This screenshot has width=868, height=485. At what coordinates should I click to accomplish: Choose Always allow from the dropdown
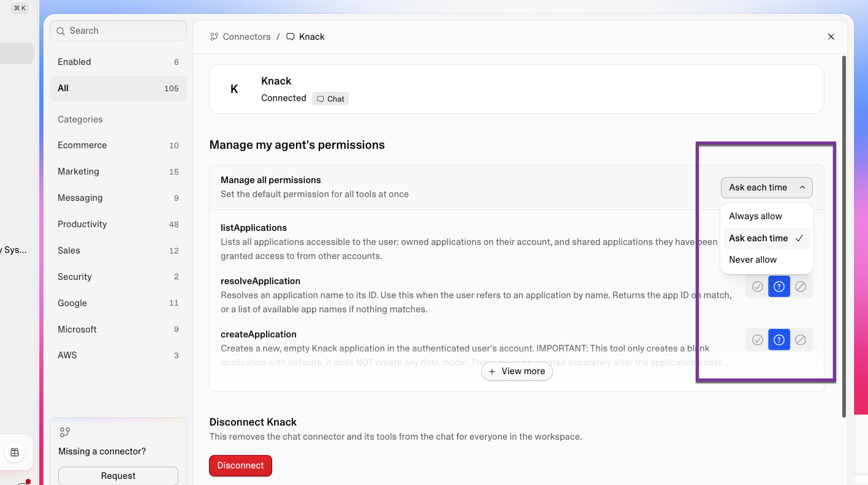click(x=767, y=216)
